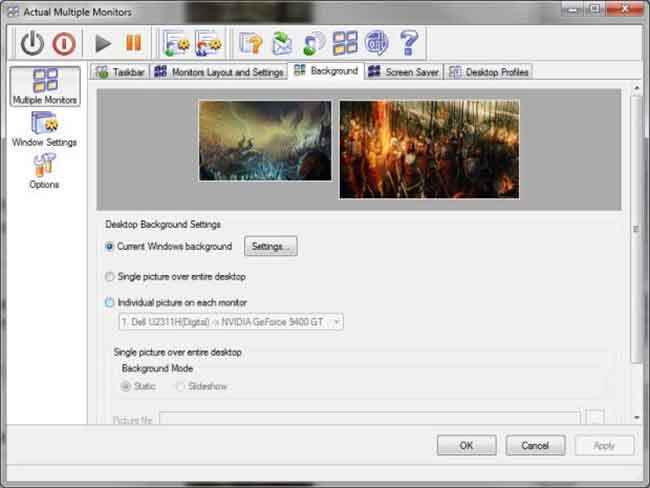
Task: Click the four-monitors grid toolbar icon
Action: pyautogui.click(x=345, y=43)
